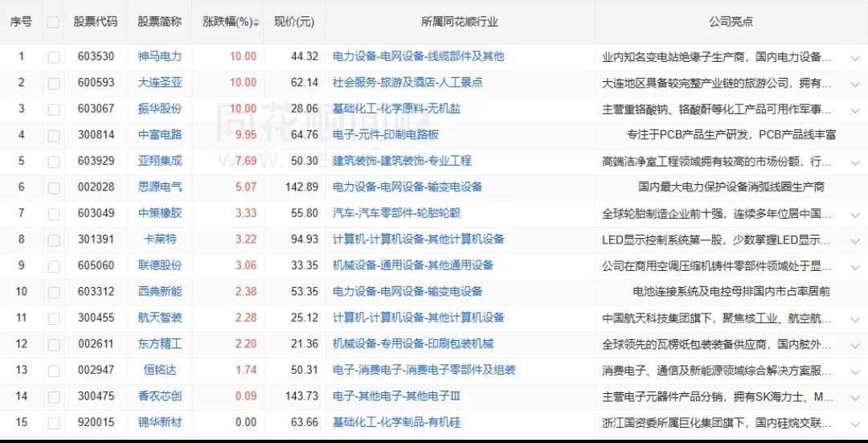Expand 公司亮点 details for 神马电力
This screenshot has height=443, width=868.
854,57
